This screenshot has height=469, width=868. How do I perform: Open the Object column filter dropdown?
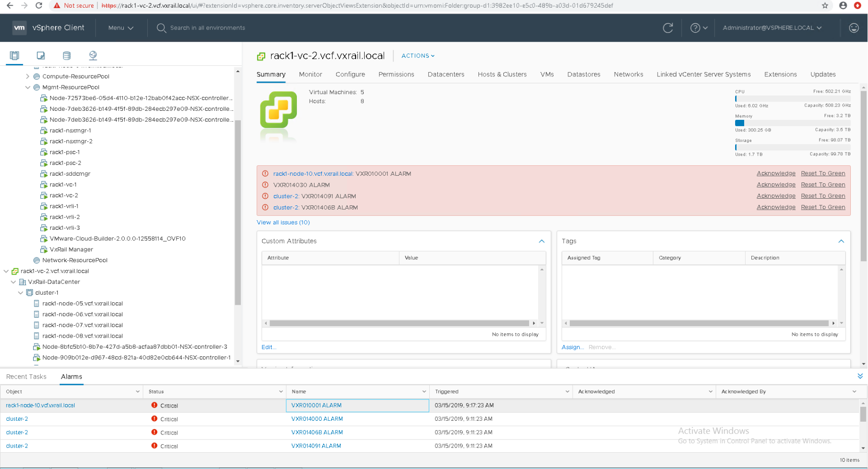138,392
